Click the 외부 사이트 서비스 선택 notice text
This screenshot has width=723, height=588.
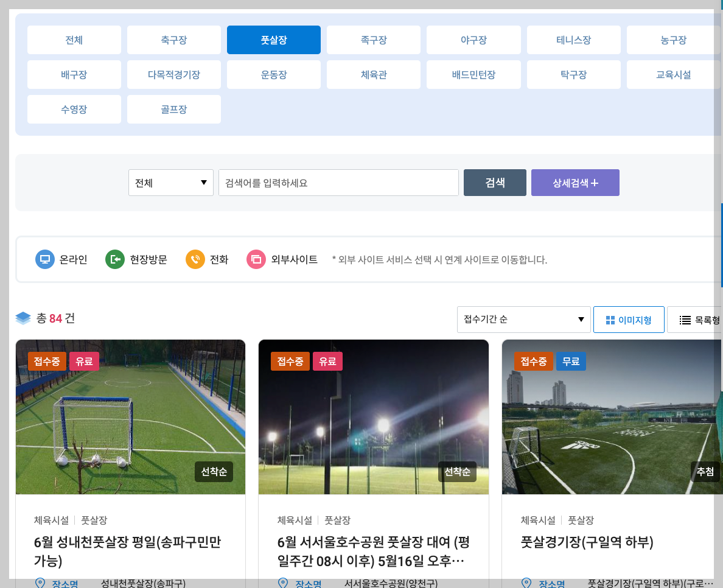click(439, 260)
